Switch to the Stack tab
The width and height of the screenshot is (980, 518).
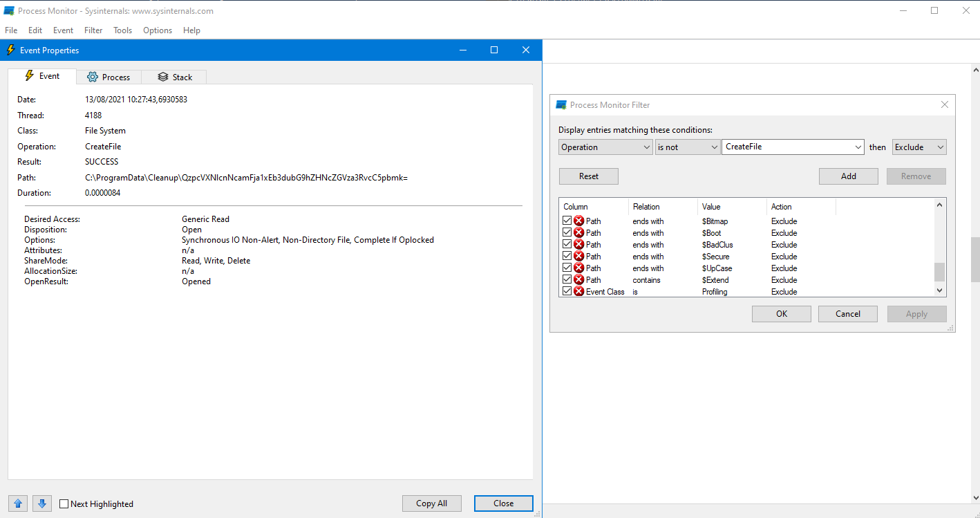[174, 77]
